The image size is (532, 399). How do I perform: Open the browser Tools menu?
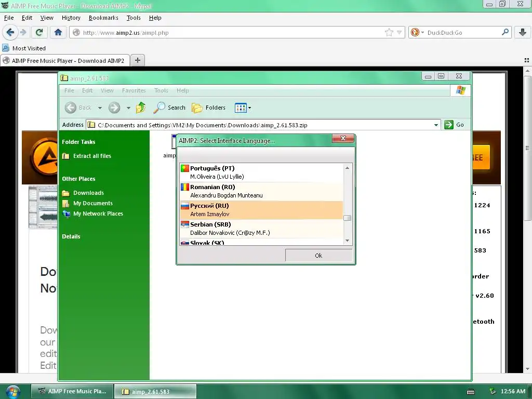[x=134, y=18]
